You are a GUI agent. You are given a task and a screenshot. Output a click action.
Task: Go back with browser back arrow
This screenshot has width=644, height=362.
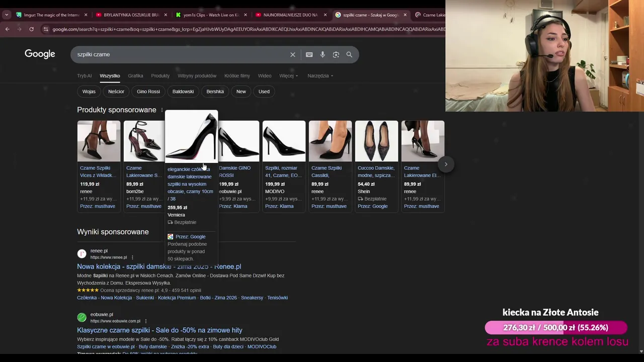point(7,29)
